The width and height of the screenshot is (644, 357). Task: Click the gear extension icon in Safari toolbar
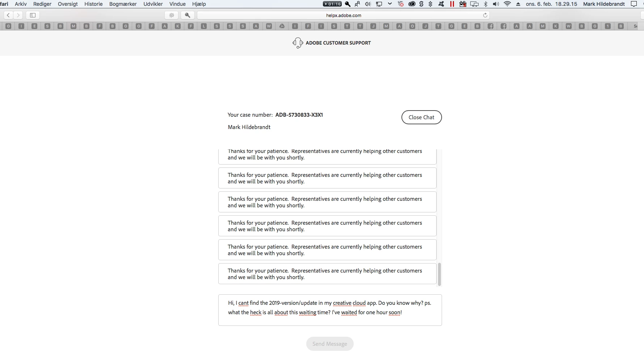click(x=172, y=15)
